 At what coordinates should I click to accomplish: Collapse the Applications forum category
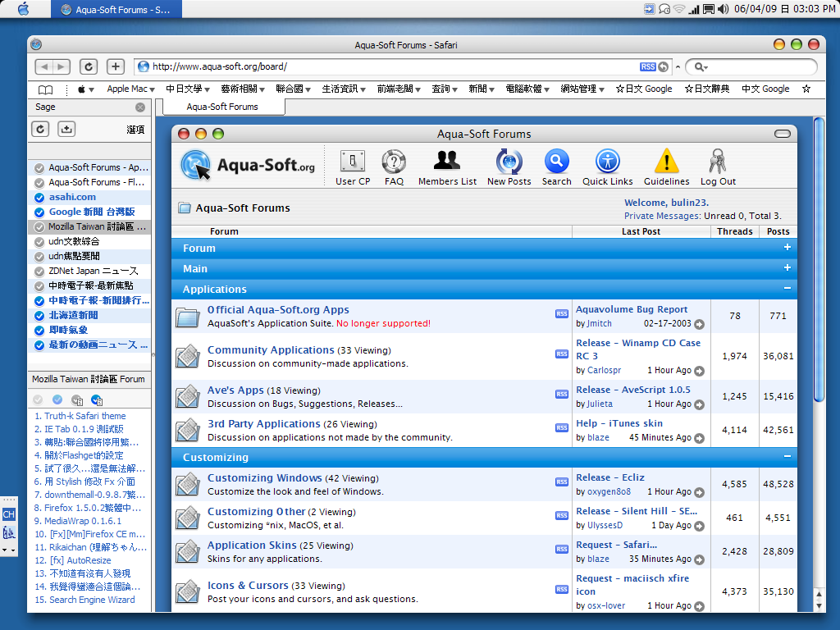[787, 289]
